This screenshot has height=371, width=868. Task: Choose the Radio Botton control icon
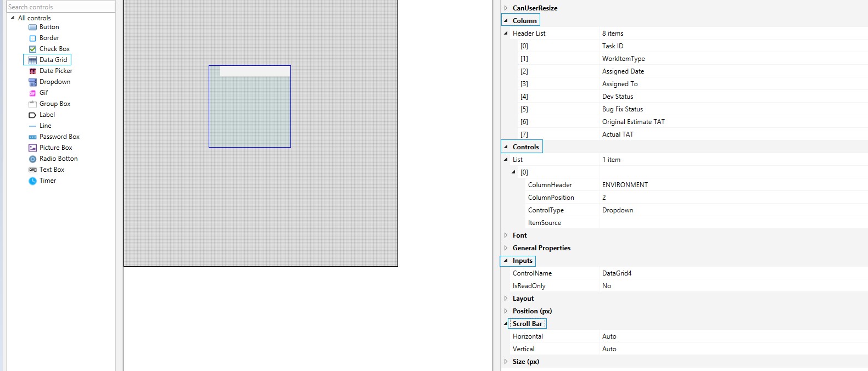(32, 159)
